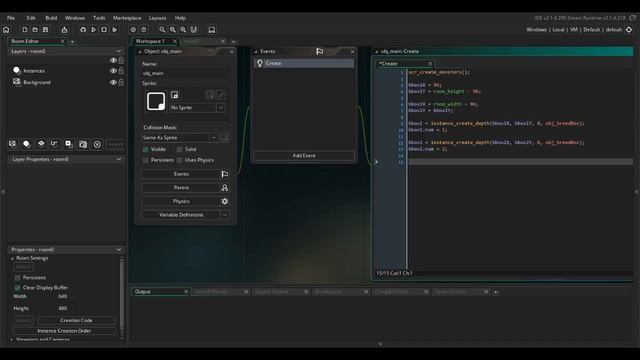640x360 pixels.
Task: Open the Collision Mask Same As Sprite dropdown
Action: click(213, 138)
